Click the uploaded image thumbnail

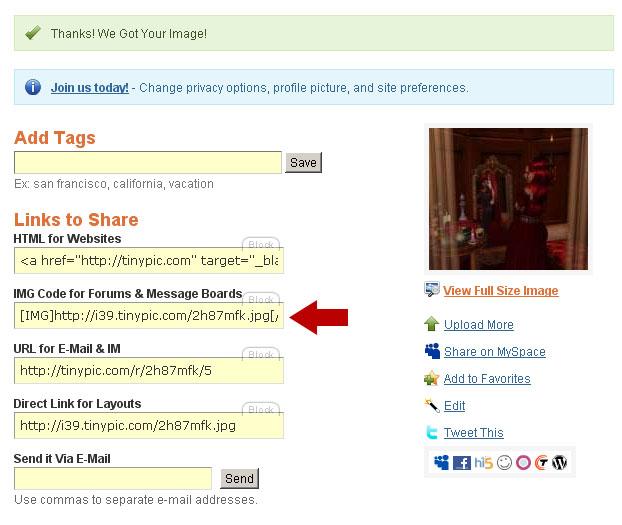tap(508, 199)
